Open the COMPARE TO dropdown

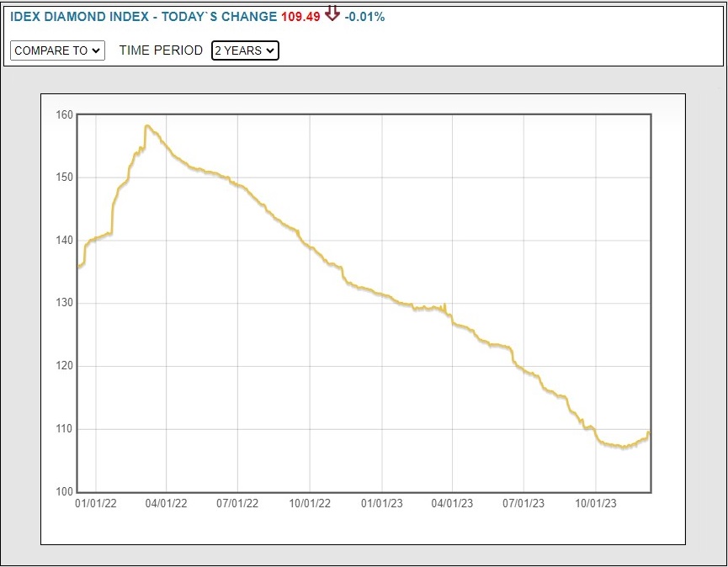(57, 50)
